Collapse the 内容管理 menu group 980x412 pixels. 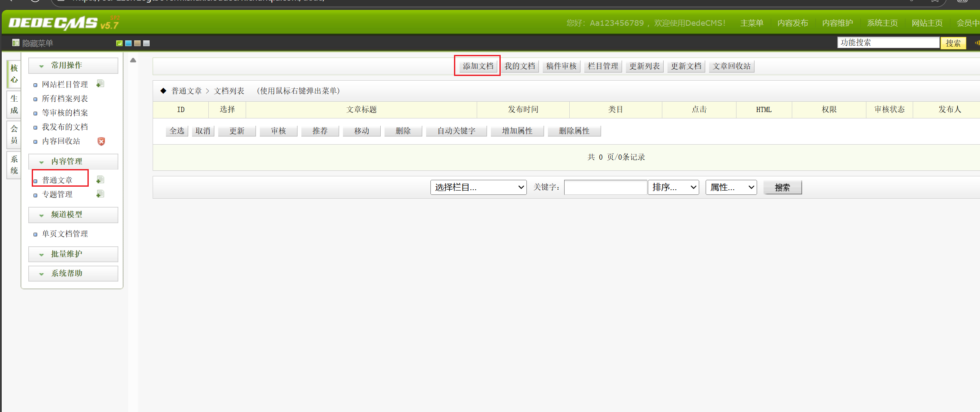pyautogui.click(x=73, y=162)
